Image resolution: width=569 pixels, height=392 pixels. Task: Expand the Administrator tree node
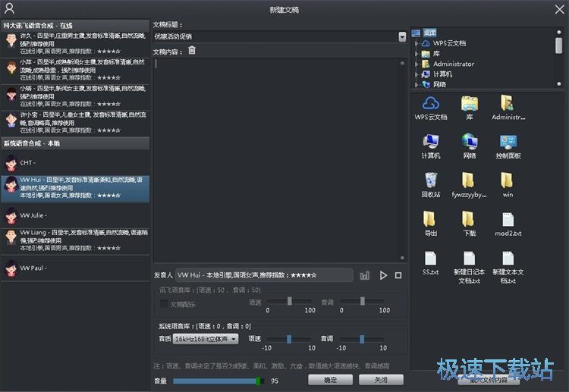coord(417,64)
